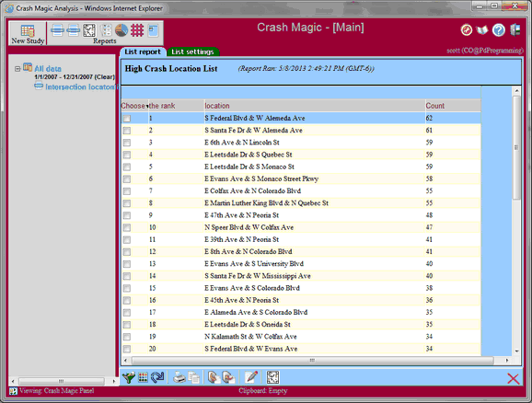The width and height of the screenshot is (532, 403).
Task: Check the box for rank 1 S Federal Blvd
Action: pyautogui.click(x=127, y=119)
